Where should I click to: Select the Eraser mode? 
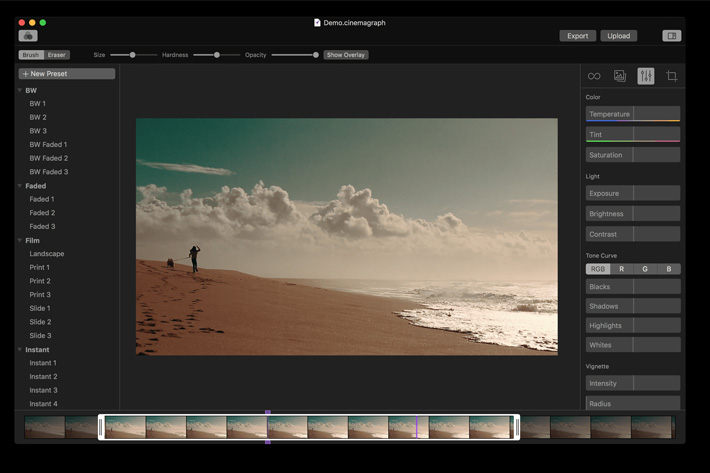(57, 55)
